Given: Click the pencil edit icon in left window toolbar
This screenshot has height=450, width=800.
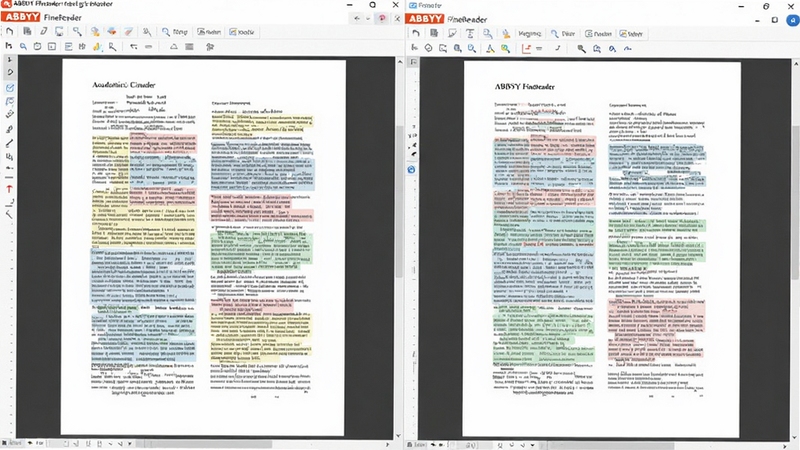Looking at the screenshot, I should (44, 32).
